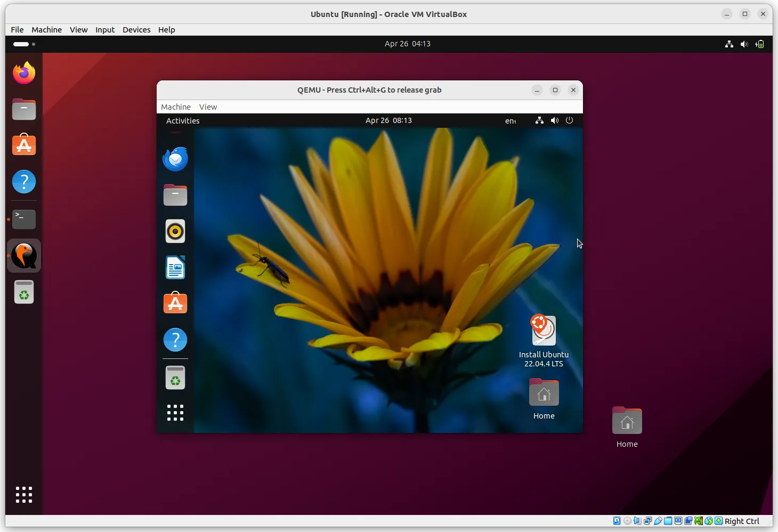Close the QEMU window

(573, 90)
